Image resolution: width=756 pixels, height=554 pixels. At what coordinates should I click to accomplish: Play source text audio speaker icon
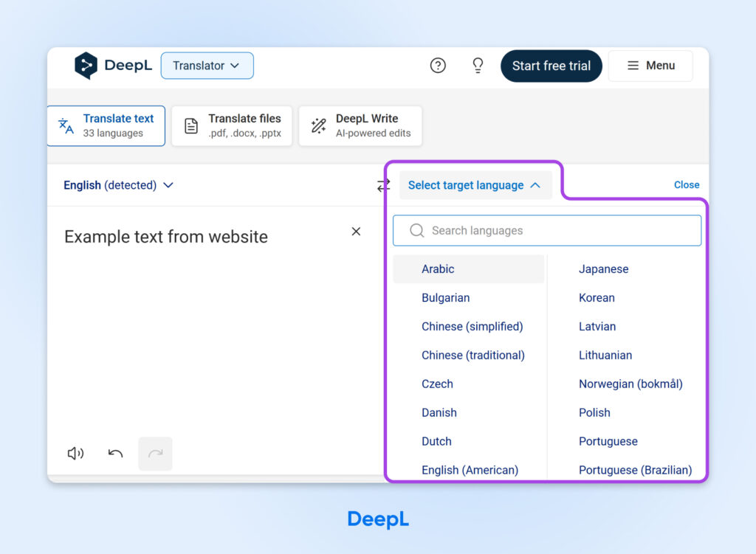75,454
